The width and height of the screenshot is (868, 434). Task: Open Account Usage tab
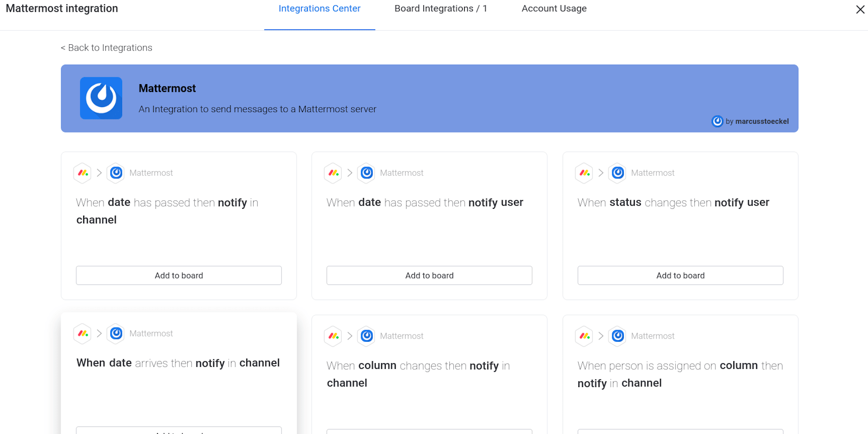pos(554,9)
